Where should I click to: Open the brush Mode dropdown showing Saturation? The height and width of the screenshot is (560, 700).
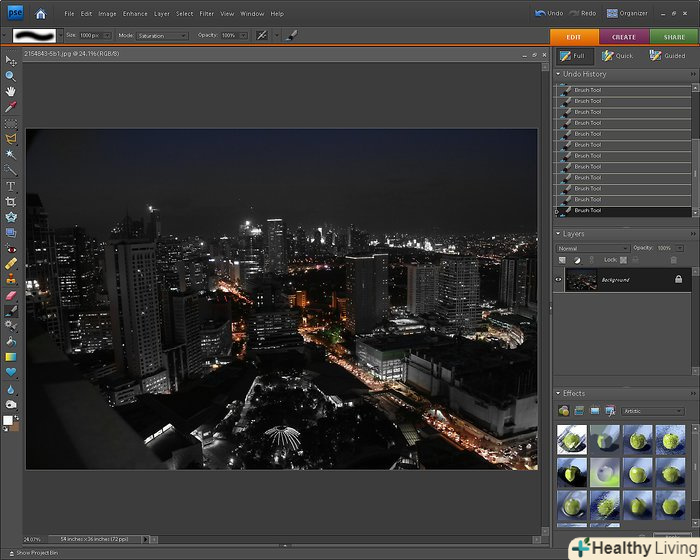coord(162,35)
